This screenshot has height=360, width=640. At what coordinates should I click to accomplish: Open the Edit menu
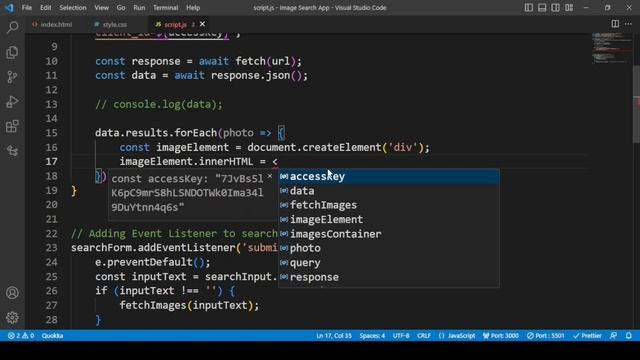coord(46,7)
